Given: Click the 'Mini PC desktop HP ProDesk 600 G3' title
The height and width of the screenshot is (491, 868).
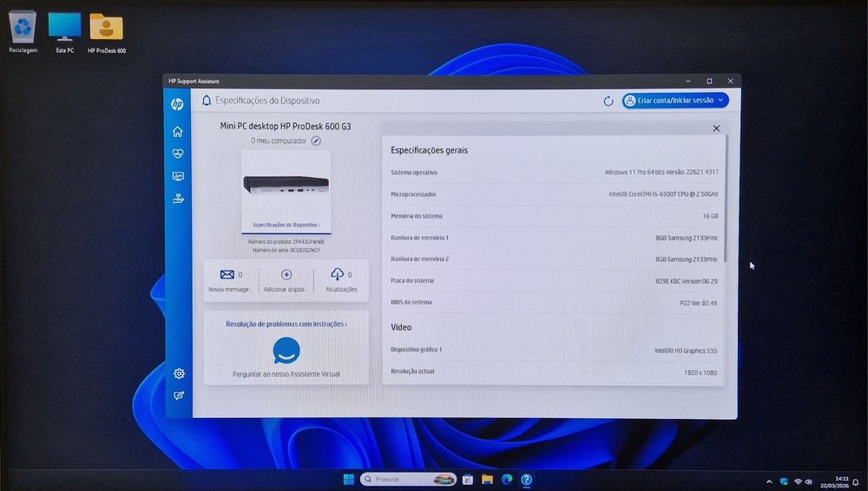Looking at the screenshot, I should 285,126.
